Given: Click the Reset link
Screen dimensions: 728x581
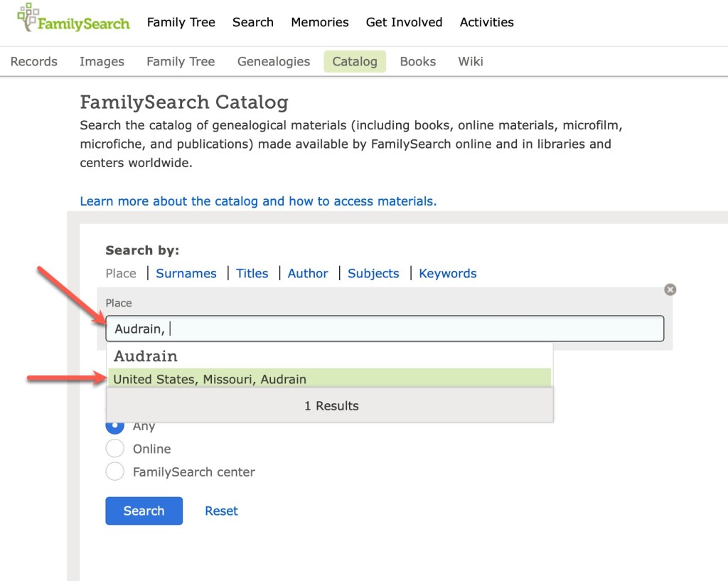Looking at the screenshot, I should (221, 511).
